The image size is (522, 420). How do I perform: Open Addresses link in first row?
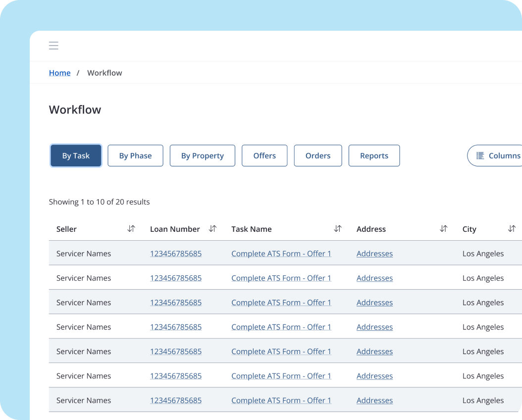point(374,254)
